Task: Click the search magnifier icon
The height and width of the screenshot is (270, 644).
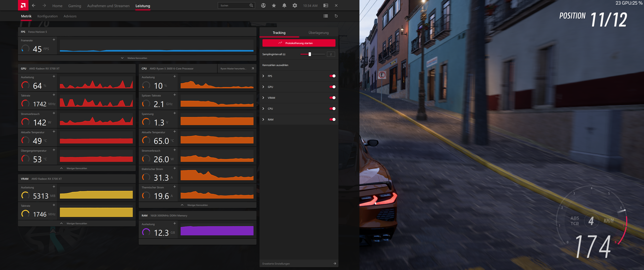Action: pyautogui.click(x=251, y=5)
